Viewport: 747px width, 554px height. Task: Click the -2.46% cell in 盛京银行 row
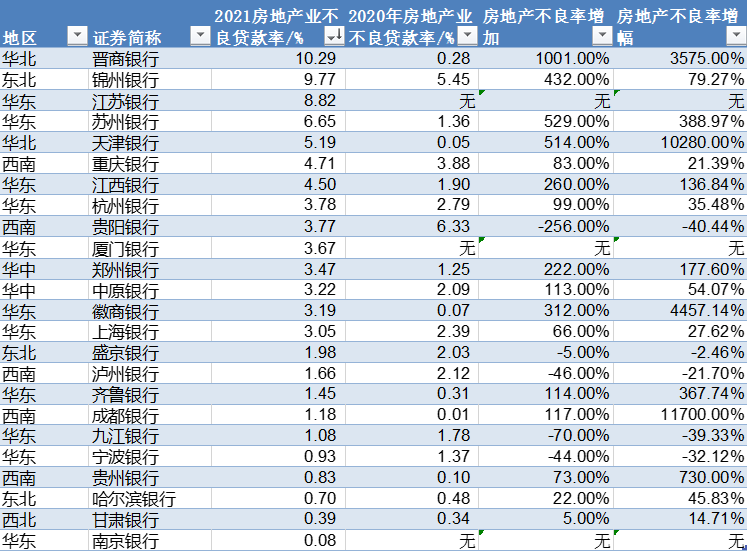coord(680,352)
